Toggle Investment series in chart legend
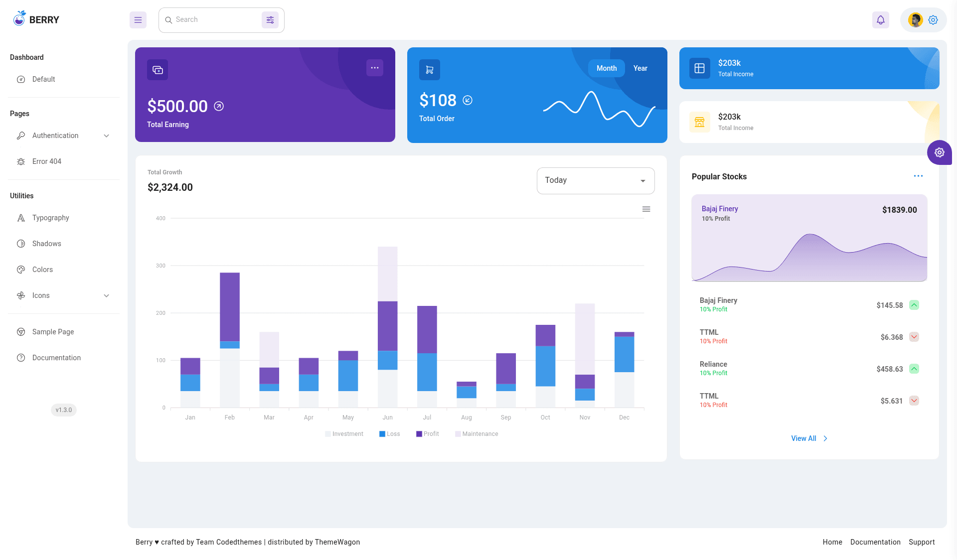The width and height of the screenshot is (957, 560). pos(344,434)
